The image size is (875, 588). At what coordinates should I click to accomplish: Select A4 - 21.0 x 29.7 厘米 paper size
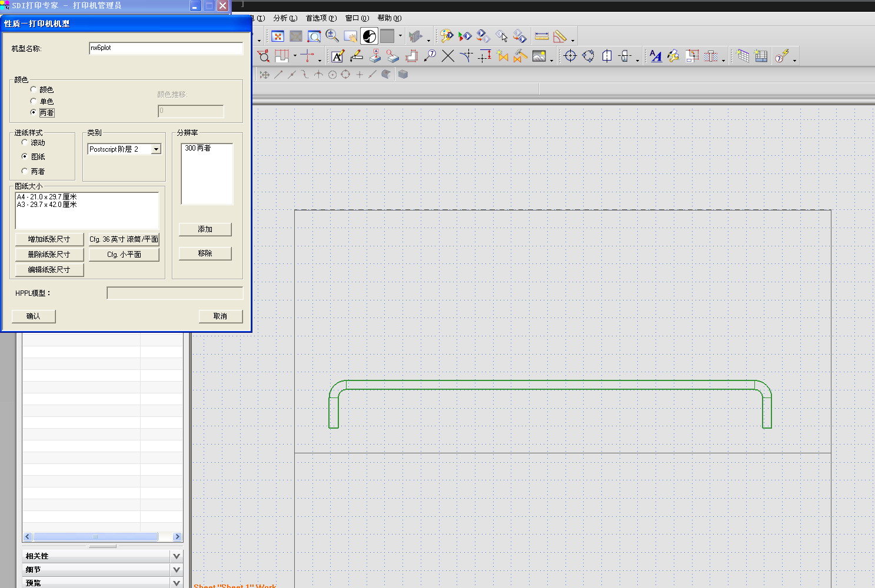coord(47,197)
